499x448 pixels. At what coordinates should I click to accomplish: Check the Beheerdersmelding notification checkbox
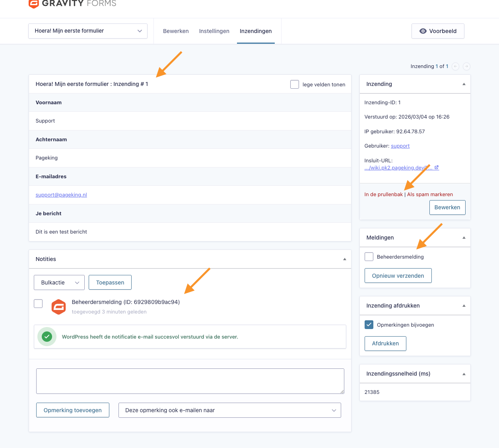(x=369, y=257)
